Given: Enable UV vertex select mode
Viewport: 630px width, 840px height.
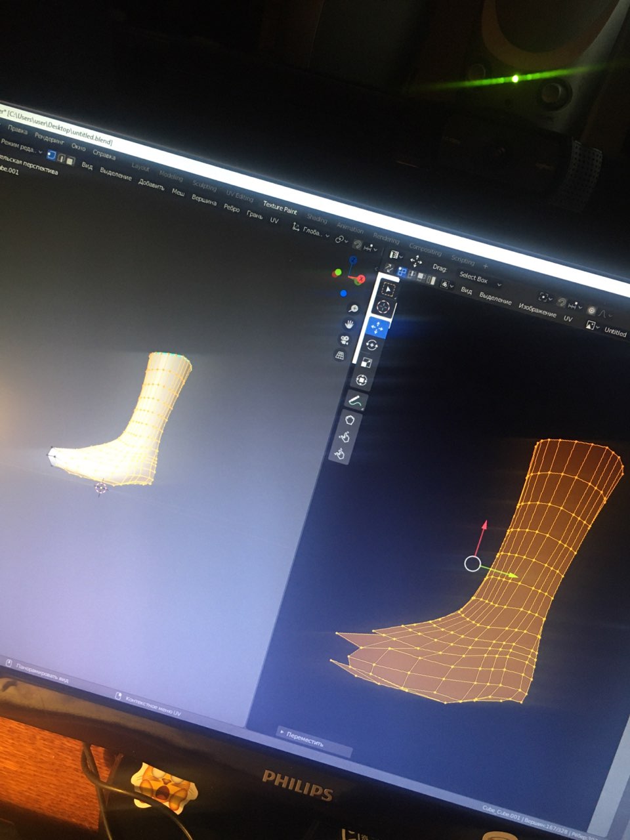Looking at the screenshot, I should (402, 272).
